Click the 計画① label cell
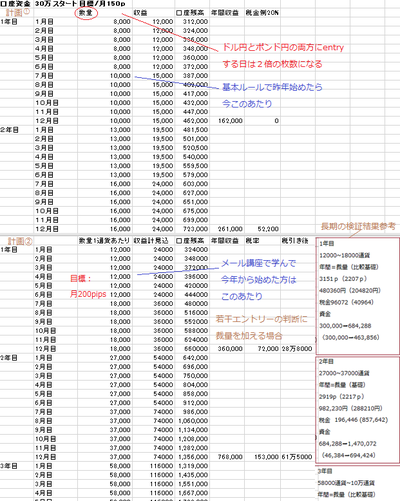Viewport: 400px width, 501px height. 18,13
